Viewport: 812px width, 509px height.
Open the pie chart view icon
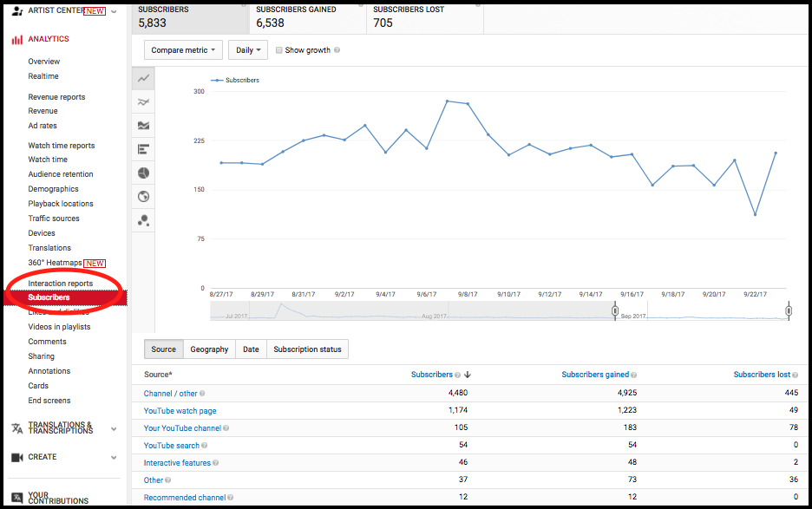point(143,173)
